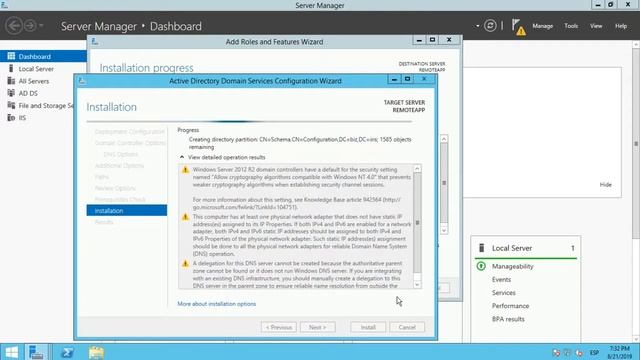The width and height of the screenshot is (640, 360).
Task: Open the Tools menu
Action: (x=571, y=26)
